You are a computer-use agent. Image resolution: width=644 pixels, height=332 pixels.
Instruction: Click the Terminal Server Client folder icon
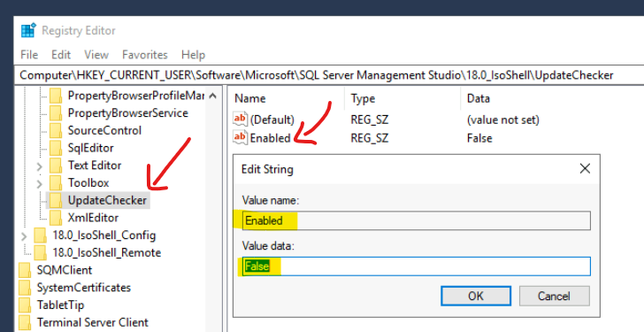(25, 322)
